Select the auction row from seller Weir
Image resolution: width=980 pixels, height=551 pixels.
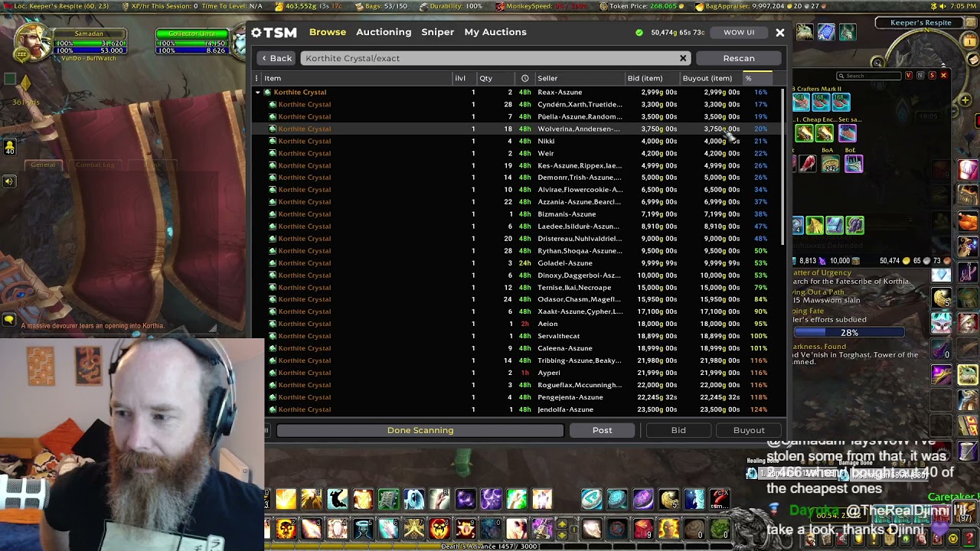[517, 153]
